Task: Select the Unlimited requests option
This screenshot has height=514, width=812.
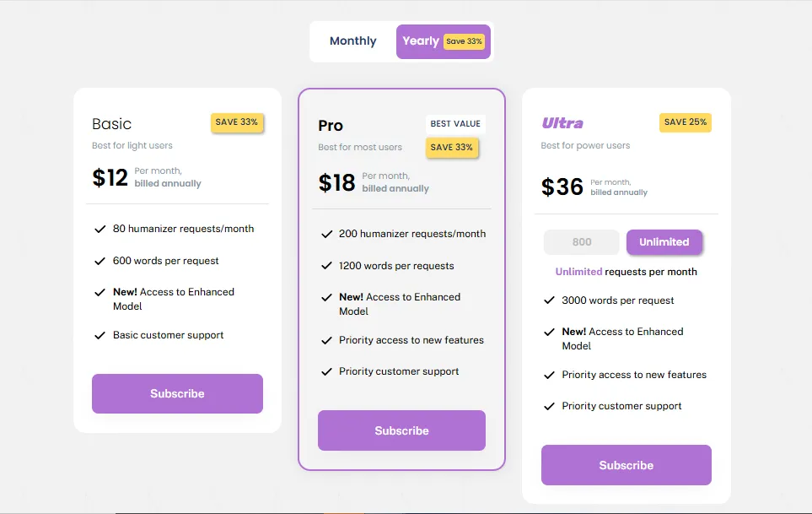Action: [x=664, y=242]
